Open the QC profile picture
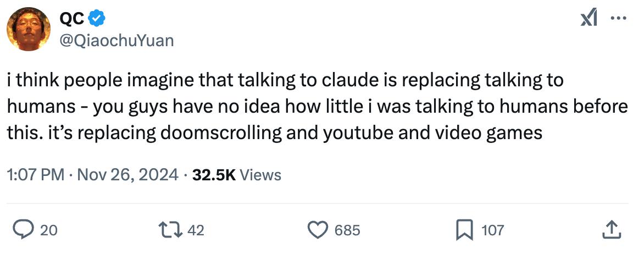644x254 pixels. coord(27,29)
